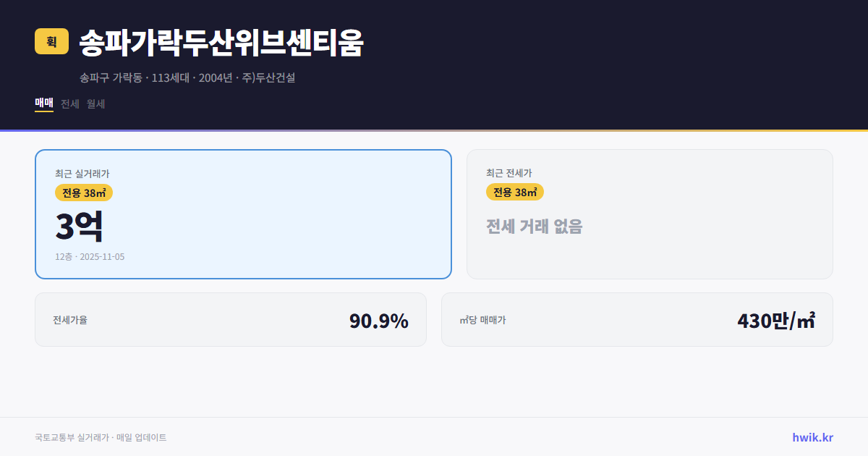Click the 3억 sale price figure
868x456 pixels.
pos(80,226)
